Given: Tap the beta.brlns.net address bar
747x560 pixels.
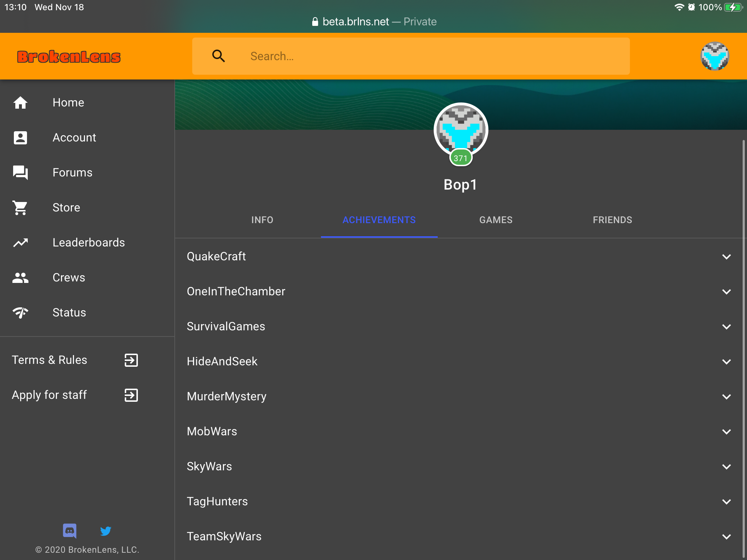Looking at the screenshot, I should click(373, 22).
